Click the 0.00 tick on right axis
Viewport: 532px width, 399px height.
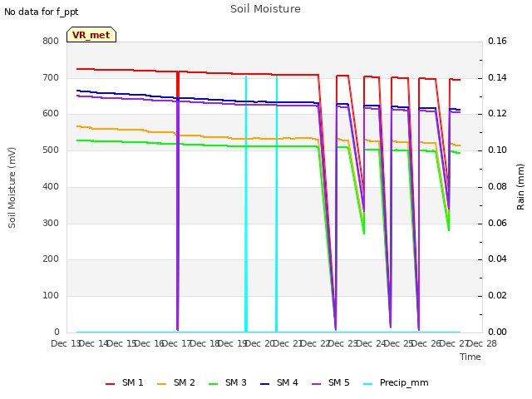pyautogui.click(x=497, y=332)
